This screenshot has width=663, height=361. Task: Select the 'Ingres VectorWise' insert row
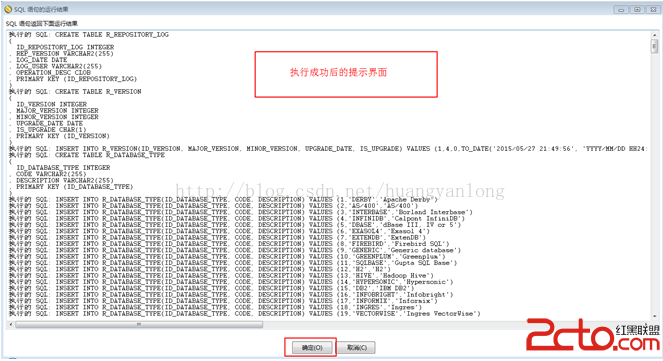click(x=244, y=314)
